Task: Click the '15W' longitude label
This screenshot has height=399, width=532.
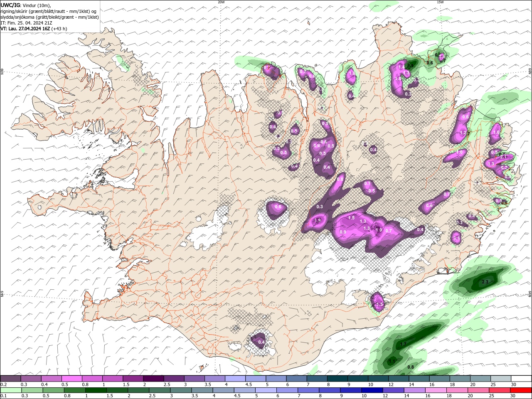Action: pos(440,2)
